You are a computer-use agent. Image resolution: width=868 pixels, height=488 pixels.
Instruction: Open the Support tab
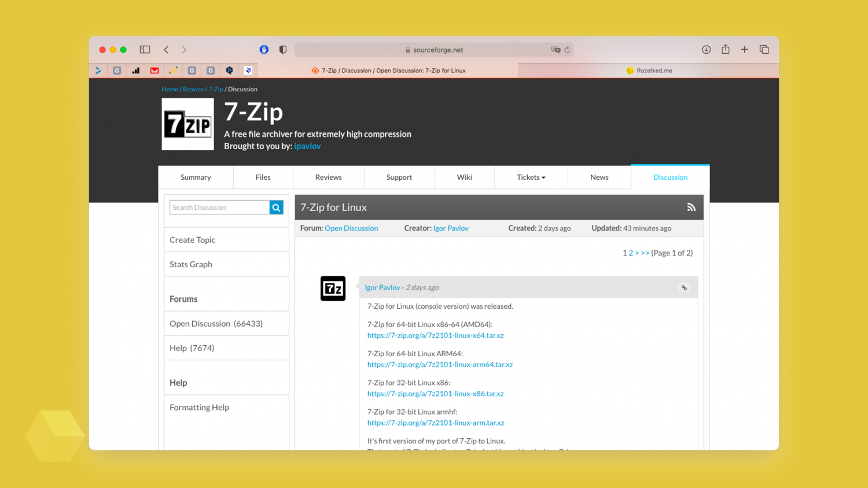(399, 178)
